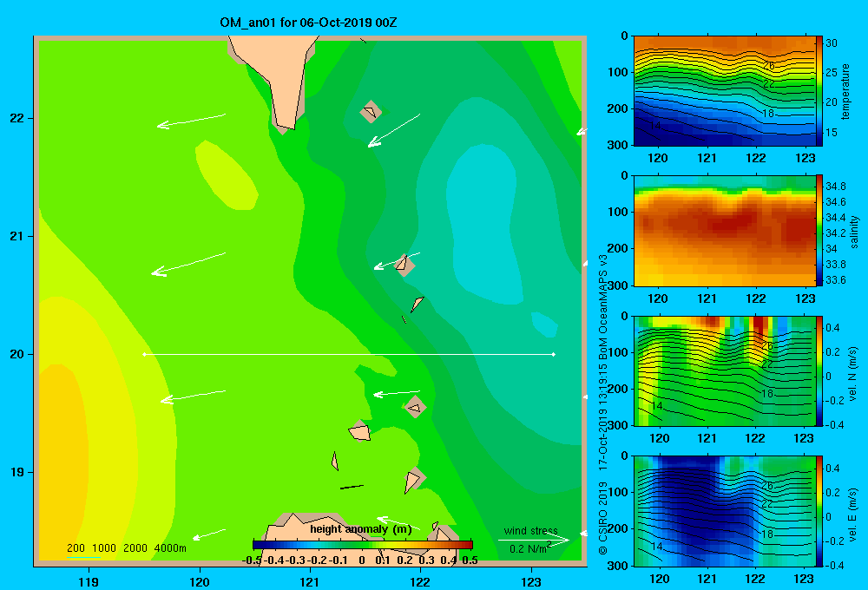Viewport: 868px width, 590px height.
Task: Click longitude label 121 on main map axis
Action: tap(310, 581)
